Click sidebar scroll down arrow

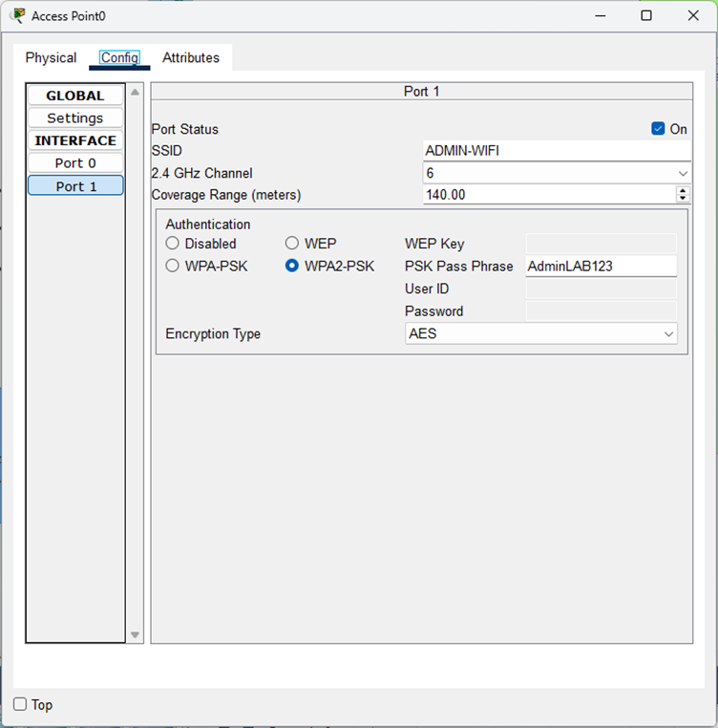pyautogui.click(x=135, y=634)
